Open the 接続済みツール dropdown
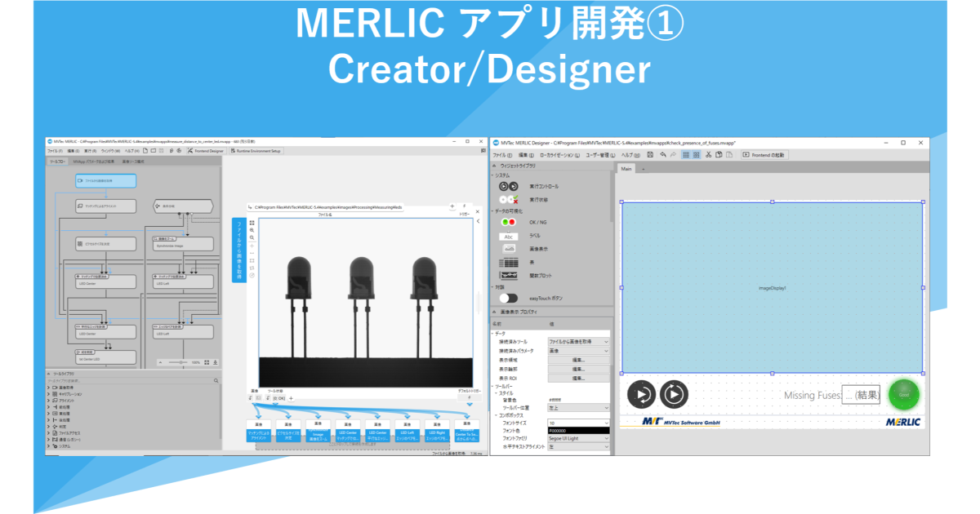 coord(578,342)
